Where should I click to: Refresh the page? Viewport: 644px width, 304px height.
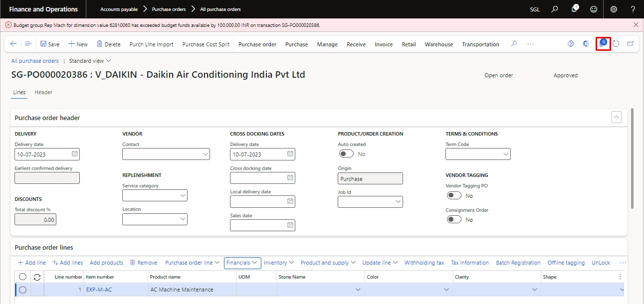pos(616,44)
